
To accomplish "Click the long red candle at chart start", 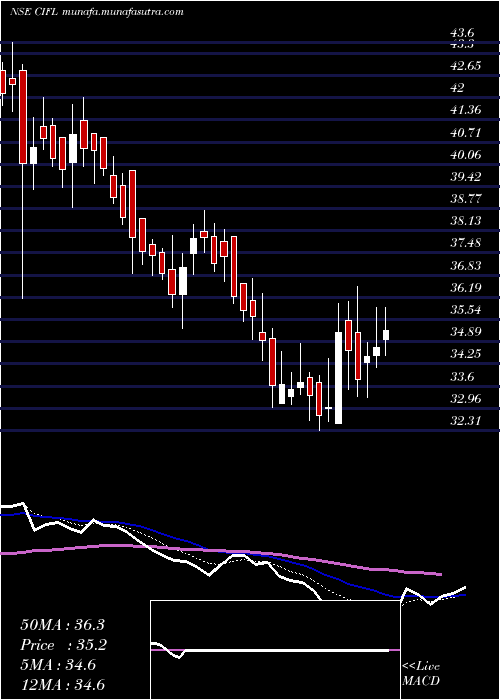I will 23,117.
